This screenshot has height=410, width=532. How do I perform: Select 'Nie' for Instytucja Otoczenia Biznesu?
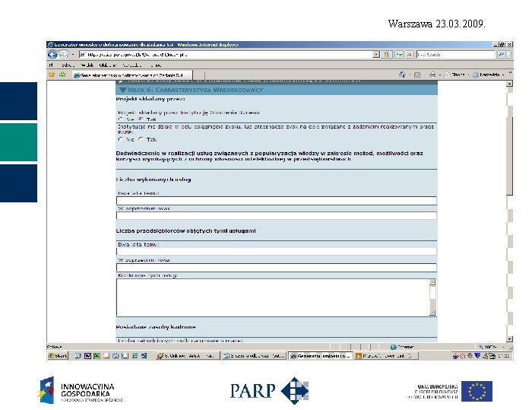[x=120, y=119]
